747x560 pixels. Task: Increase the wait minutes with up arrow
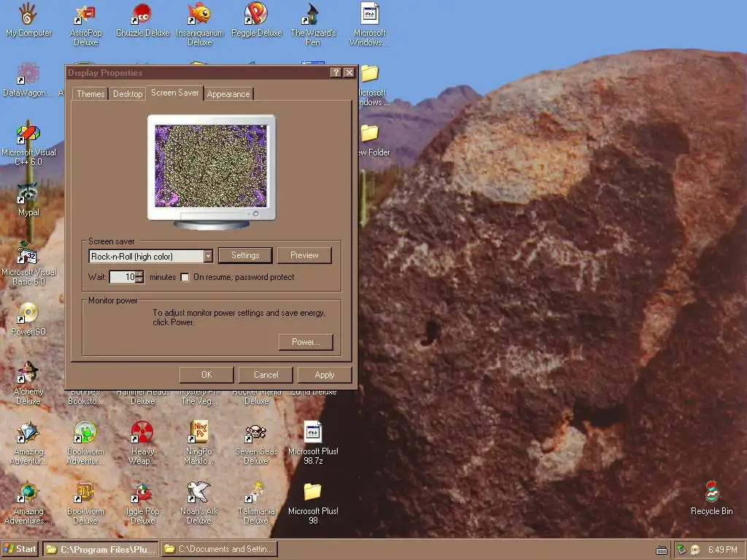[139, 274]
